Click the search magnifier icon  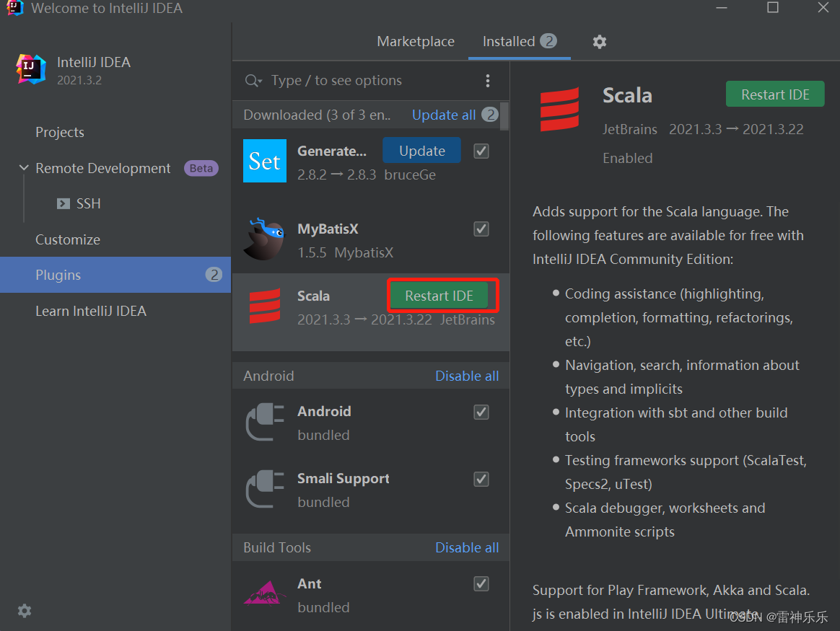coord(253,81)
